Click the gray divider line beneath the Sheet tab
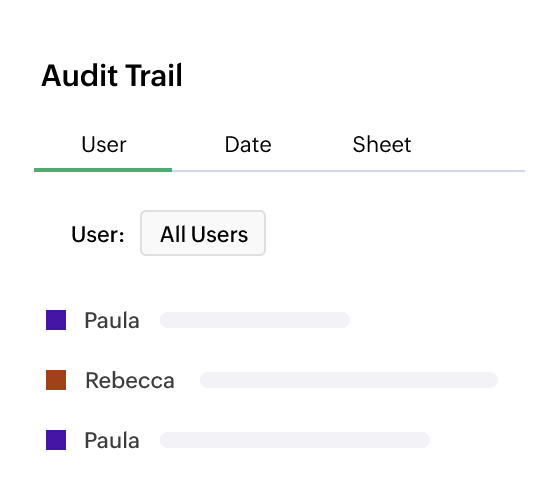Screen dimensions: 560x500 pyautogui.click(x=382, y=171)
